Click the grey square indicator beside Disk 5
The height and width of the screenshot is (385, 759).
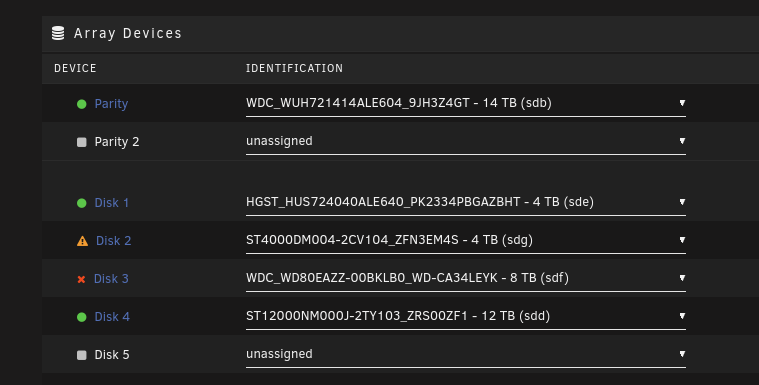tap(82, 355)
